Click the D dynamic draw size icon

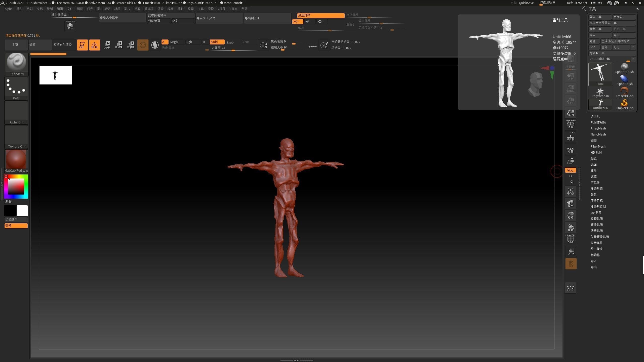(x=324, y=45)
